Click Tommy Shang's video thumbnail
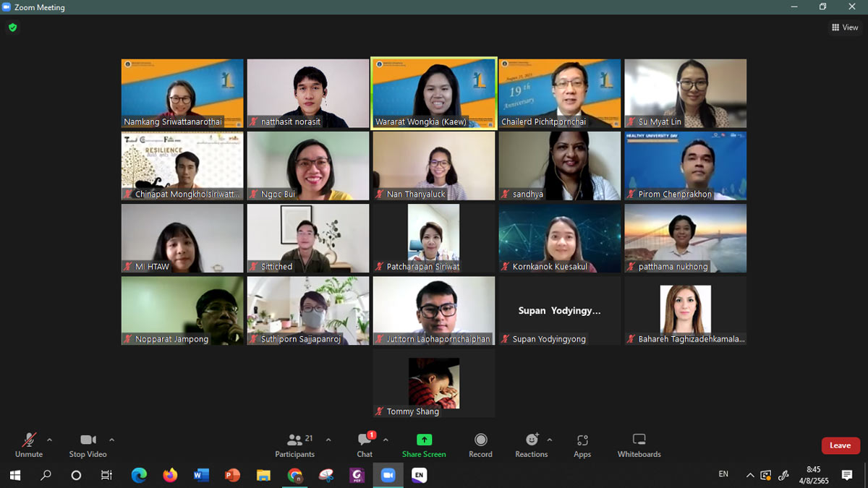 click(434, 383)
